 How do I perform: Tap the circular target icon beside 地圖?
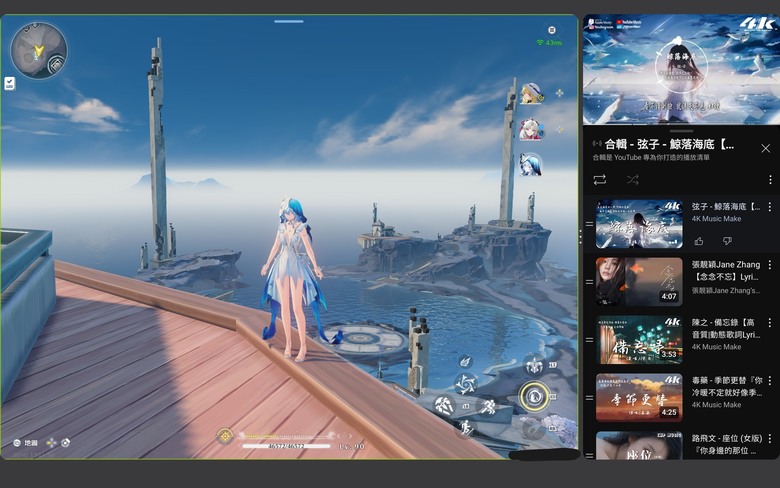pos(66,442)
